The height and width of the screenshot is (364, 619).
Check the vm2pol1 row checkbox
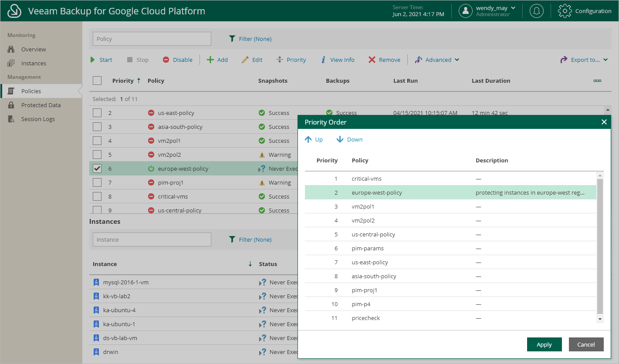click(97, 141)
